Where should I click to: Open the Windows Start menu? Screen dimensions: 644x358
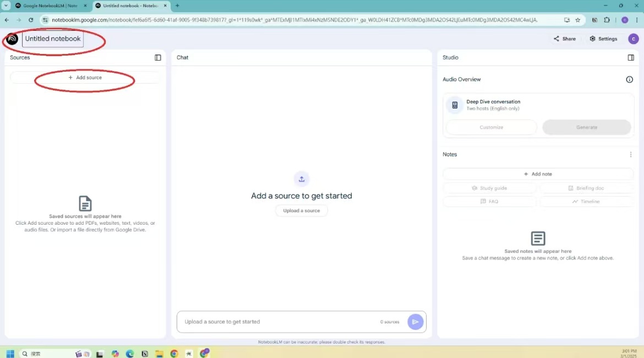[x=10, y=354]
